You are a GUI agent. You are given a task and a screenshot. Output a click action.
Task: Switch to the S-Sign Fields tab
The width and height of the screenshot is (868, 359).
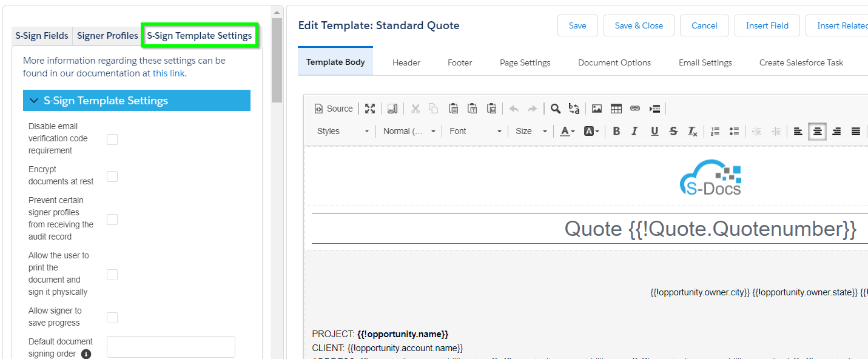42,36
